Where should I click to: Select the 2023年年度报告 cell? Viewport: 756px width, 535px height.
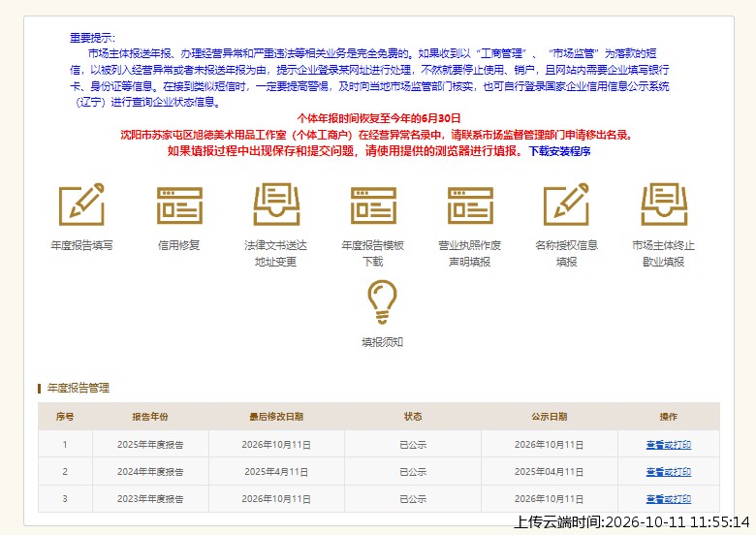[150, 499]
